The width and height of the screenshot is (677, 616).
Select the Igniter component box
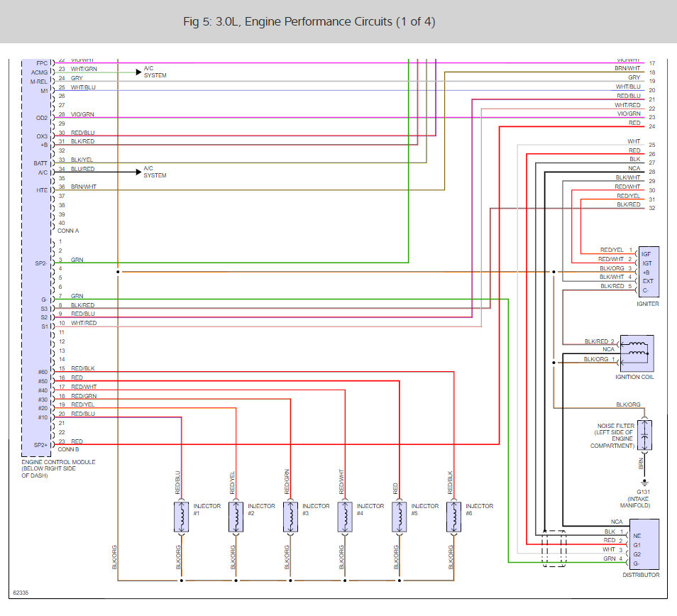(649, 271)
